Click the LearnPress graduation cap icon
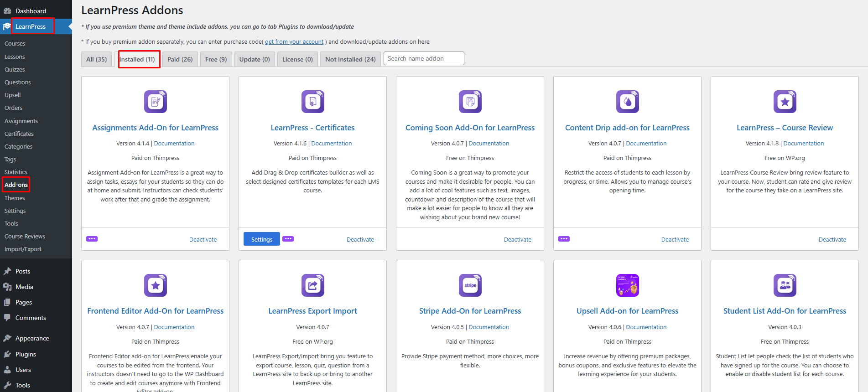 (x=7, y=26)
